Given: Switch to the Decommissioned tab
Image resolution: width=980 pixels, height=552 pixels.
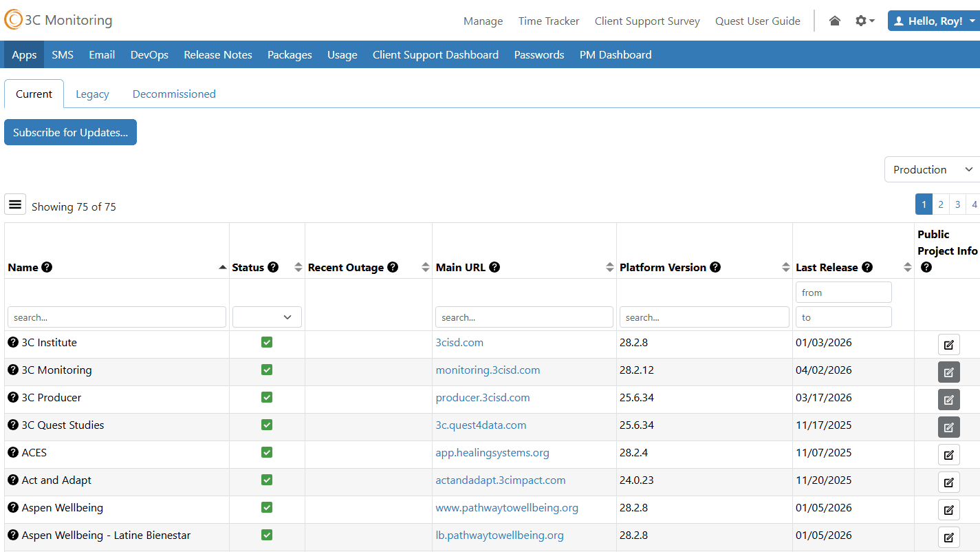Looking at the screenshot, I should pos(174,94).
